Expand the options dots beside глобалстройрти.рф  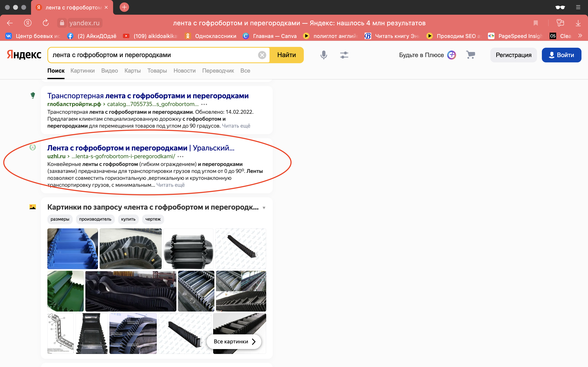tap(204, 104)
